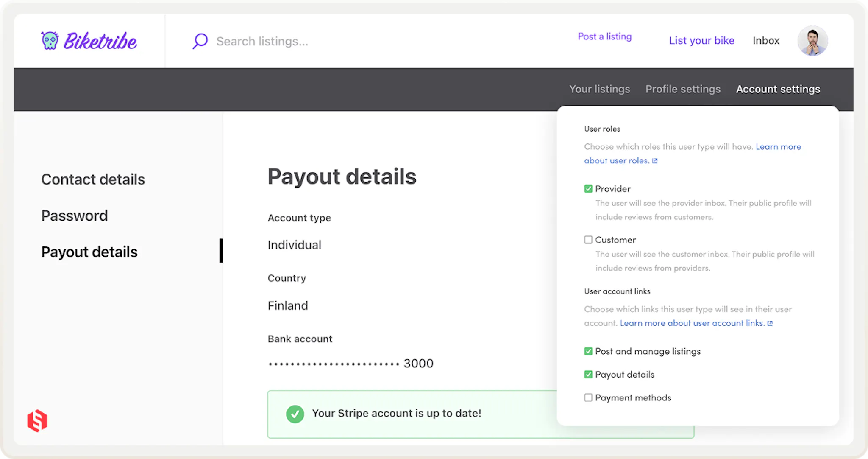Click the green Stripe success checkmark icon

(x=295, y=414)
